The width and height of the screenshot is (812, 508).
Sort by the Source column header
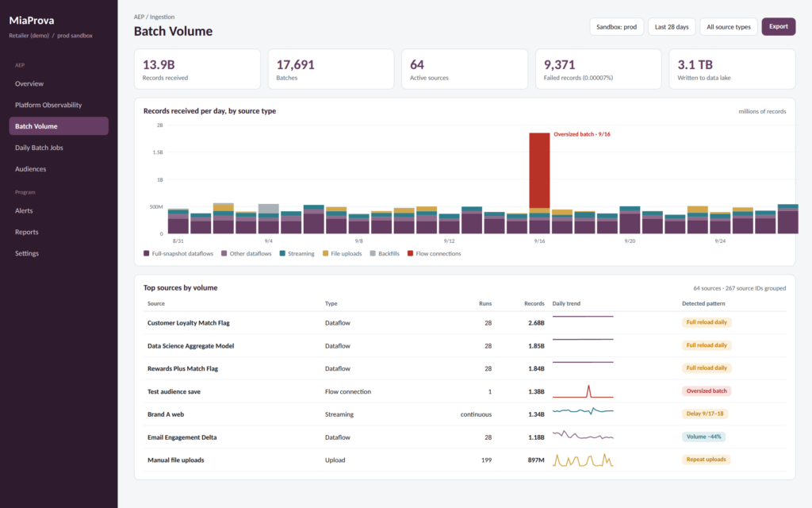[x=156, y=304]
